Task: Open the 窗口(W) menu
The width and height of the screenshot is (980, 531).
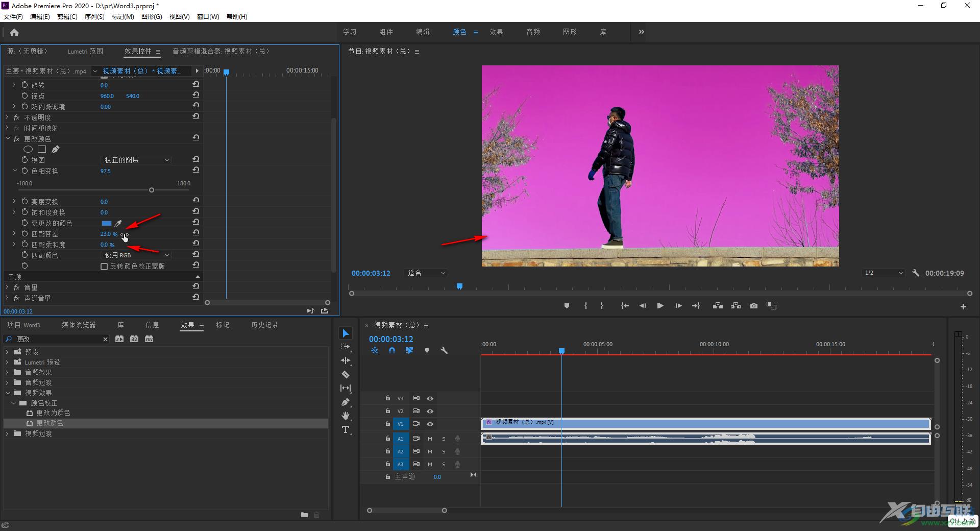Action: pos(208,16)
